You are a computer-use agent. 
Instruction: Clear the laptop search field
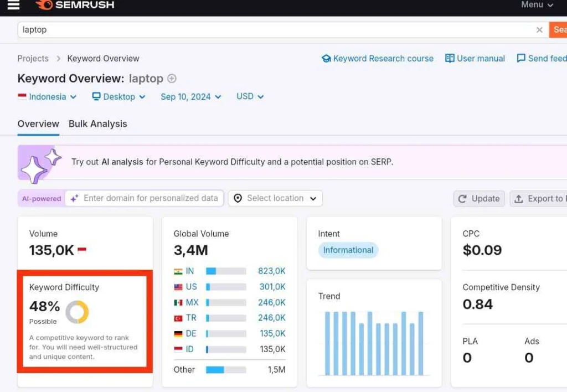[539, 30]
